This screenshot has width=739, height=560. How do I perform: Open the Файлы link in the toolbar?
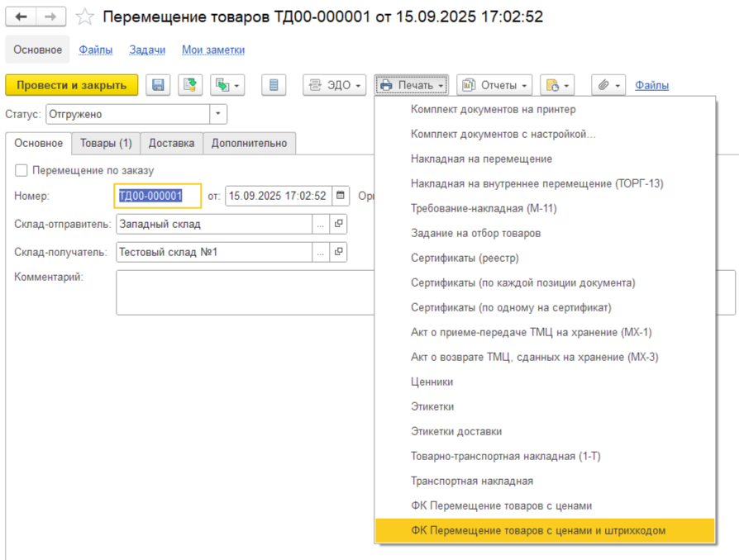pyautogui.click(x=652, y=85)
